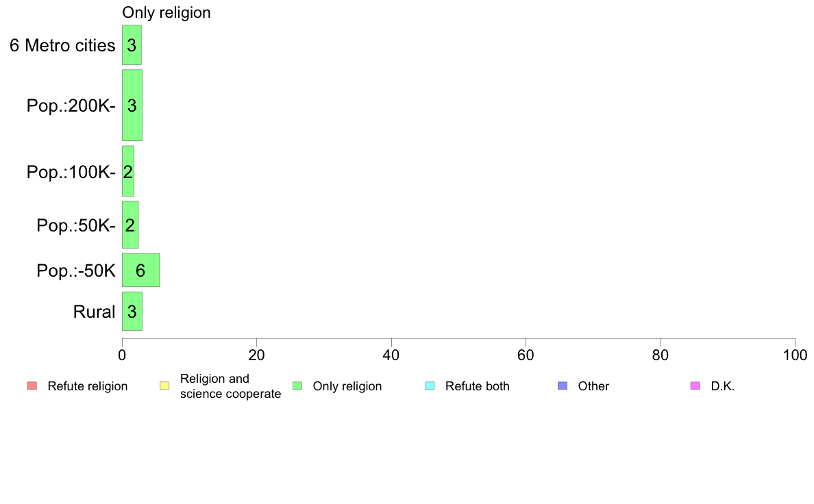The width and height of the screenshot is (814, 504).
Task: Select the blue Other legend swatch
Action: (x=563, y=386)
